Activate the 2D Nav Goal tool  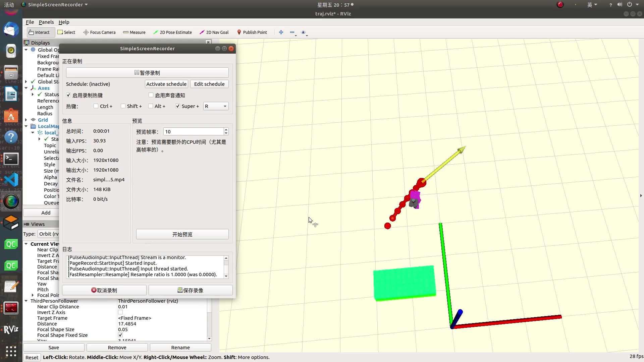point(214,33)
